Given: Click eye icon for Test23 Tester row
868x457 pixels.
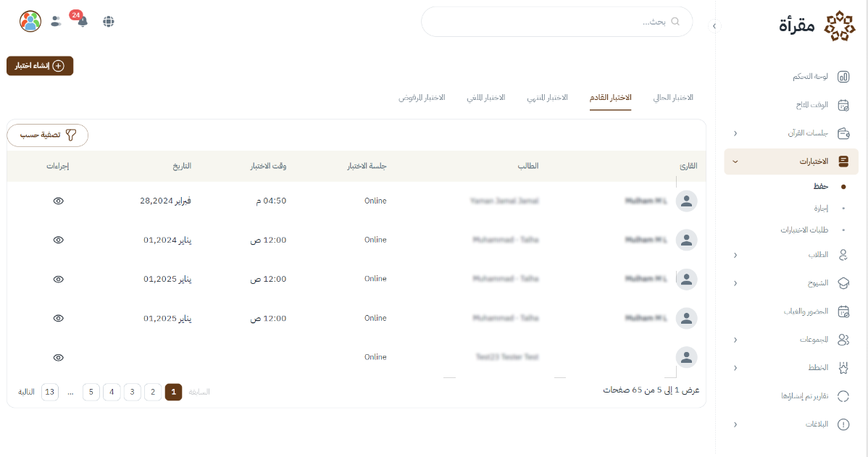Looking at the screenshot, I should 59,357.
